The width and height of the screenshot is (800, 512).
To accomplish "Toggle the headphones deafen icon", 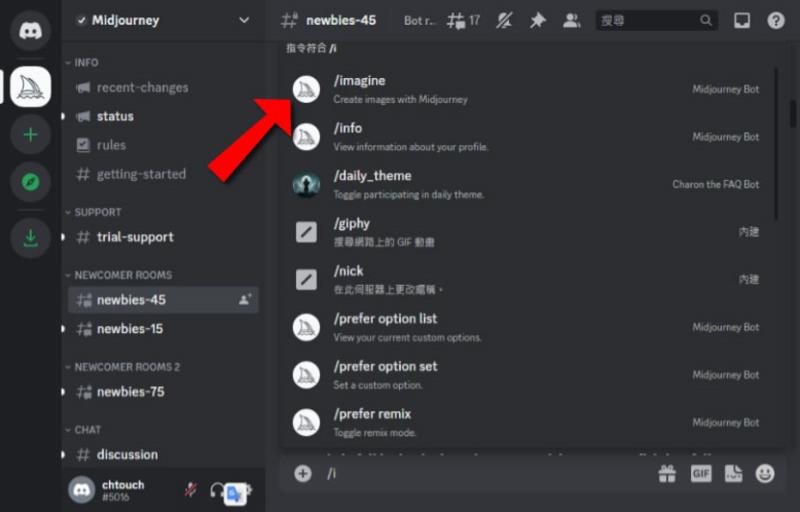I will click(217, 491).
